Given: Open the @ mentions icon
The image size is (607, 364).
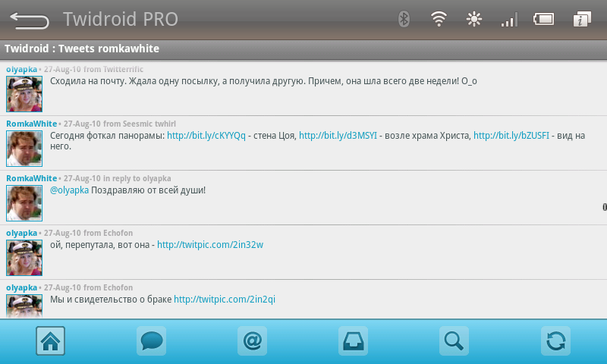Looking at the screenshot, I should coord(253,340).
